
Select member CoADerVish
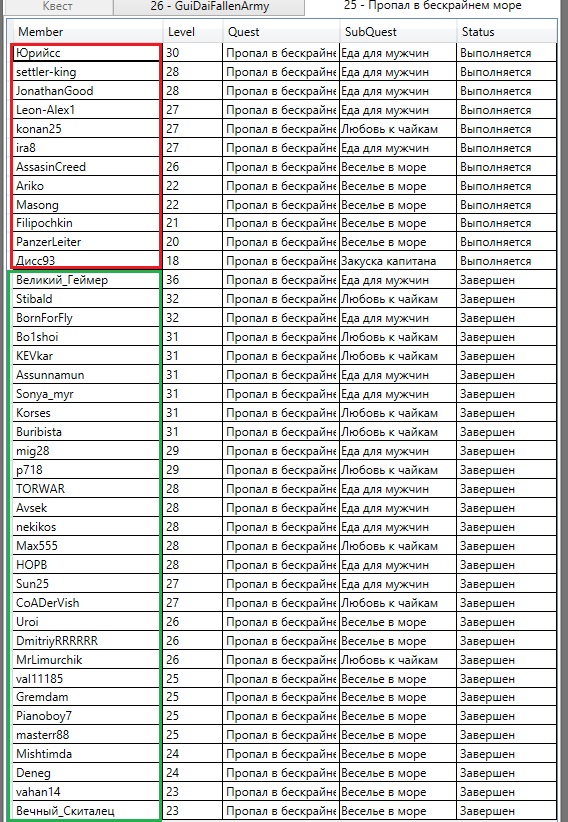86,603
